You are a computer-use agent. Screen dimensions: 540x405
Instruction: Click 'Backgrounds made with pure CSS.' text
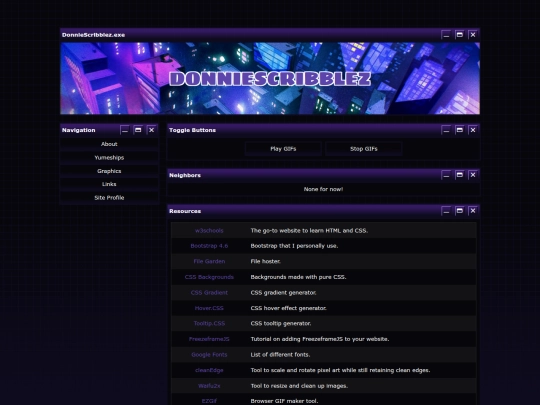(298, 277)
